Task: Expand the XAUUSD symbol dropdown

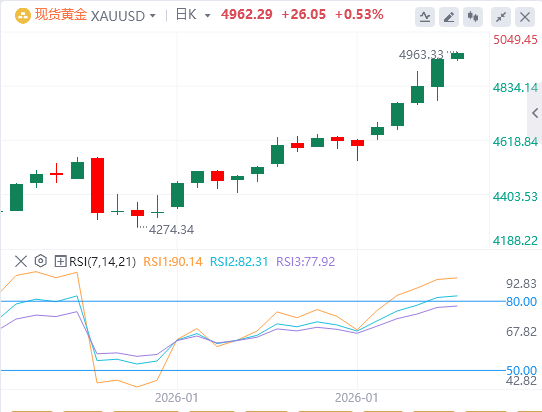Action: pos(152,16)
